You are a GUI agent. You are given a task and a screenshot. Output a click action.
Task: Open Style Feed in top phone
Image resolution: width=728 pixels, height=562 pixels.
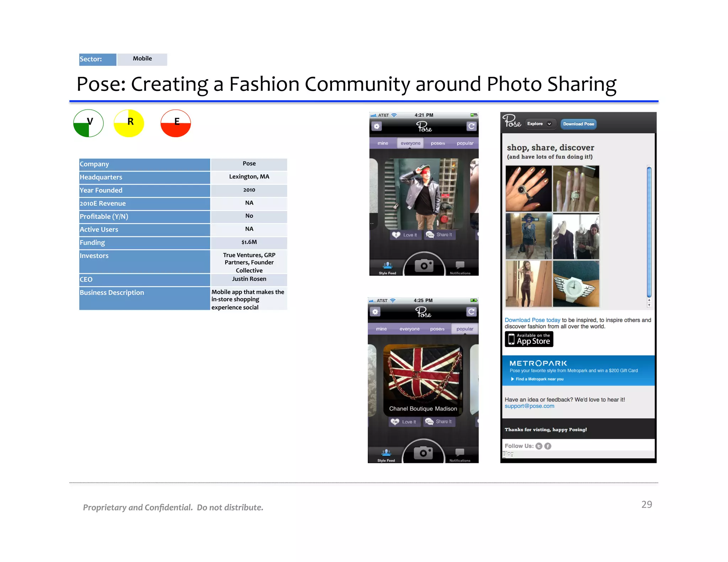pyautogui.click(x=387, y=268)
